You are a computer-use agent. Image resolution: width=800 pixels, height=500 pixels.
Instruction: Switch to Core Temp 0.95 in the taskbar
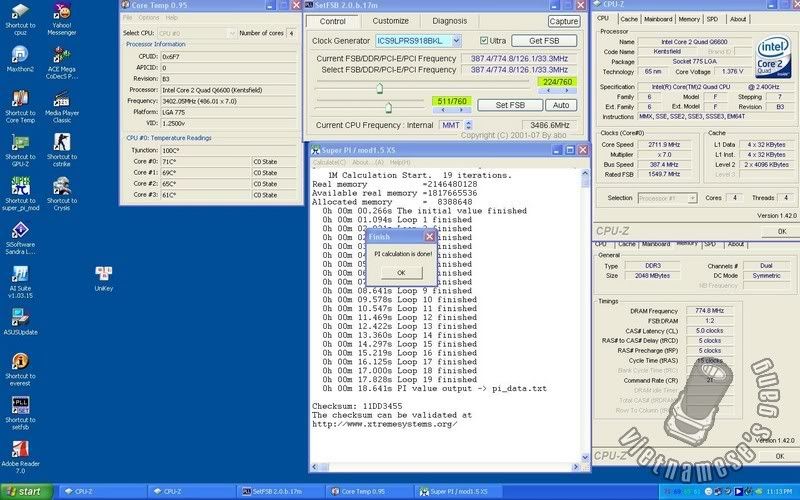(x=368, y=492)
